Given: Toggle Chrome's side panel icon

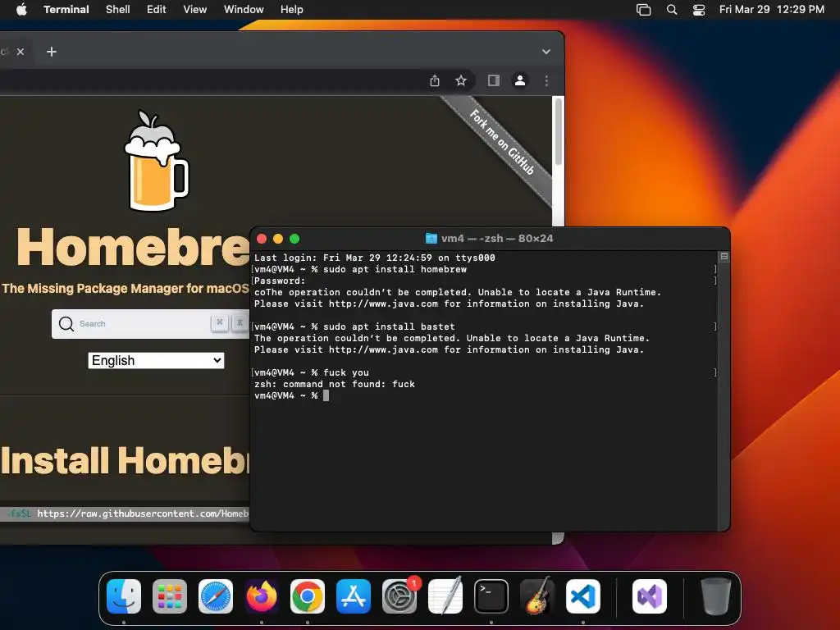Looking at the screenshot, I should (x=493, y=80).
